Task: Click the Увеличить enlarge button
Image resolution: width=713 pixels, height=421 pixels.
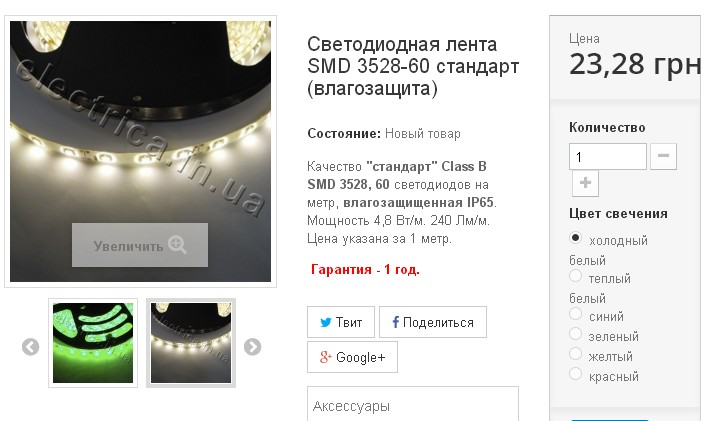Action: point(140,245)
